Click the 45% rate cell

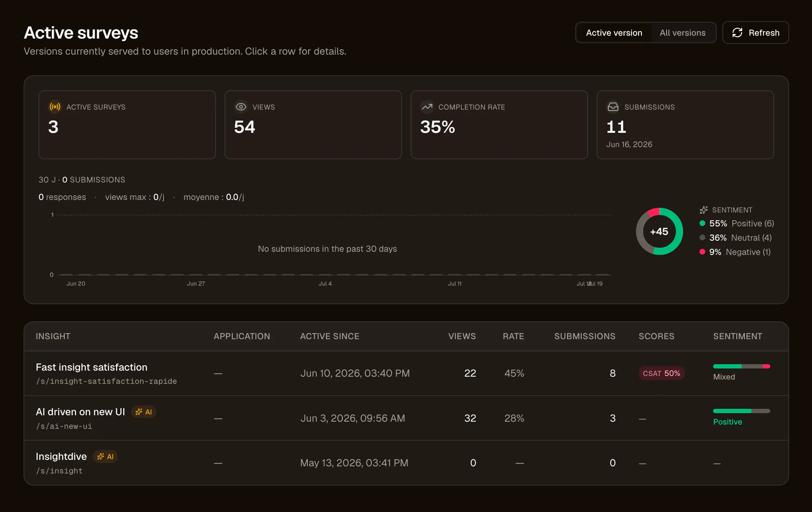click(x=514, y=373)
